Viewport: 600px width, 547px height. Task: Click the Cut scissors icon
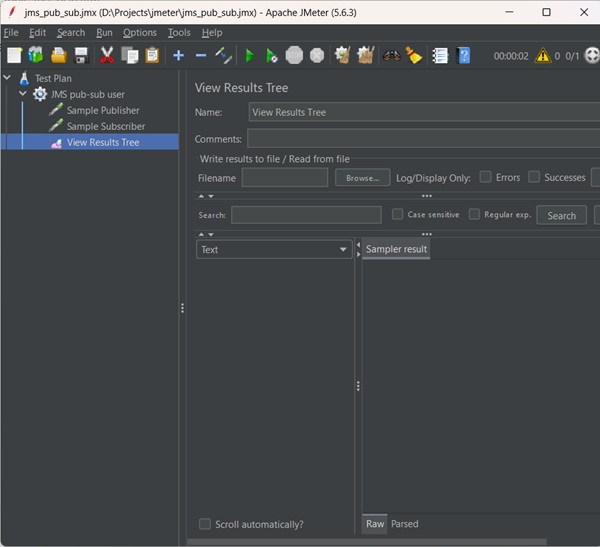point(107,56)
